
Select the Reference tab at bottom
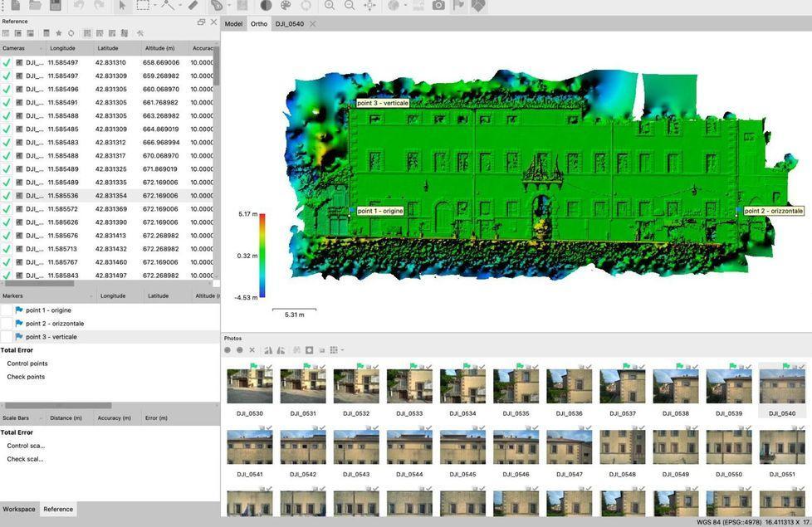coord(58,509)
